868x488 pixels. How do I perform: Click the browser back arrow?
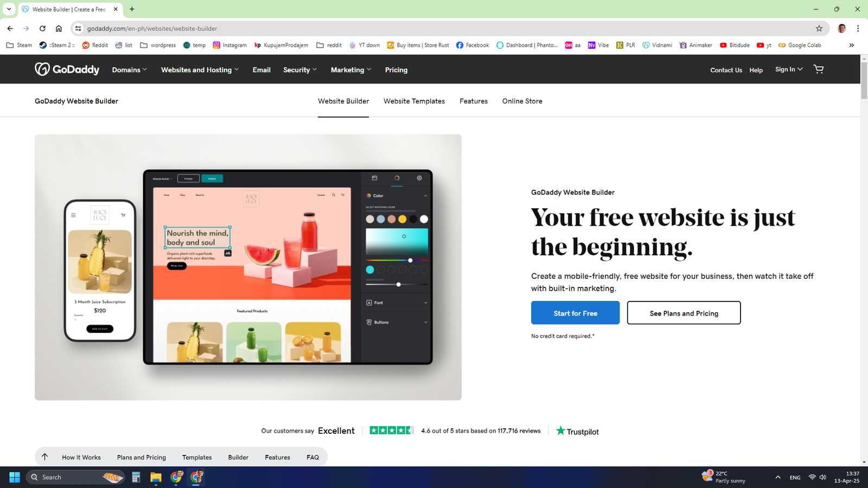click(10, 28)
